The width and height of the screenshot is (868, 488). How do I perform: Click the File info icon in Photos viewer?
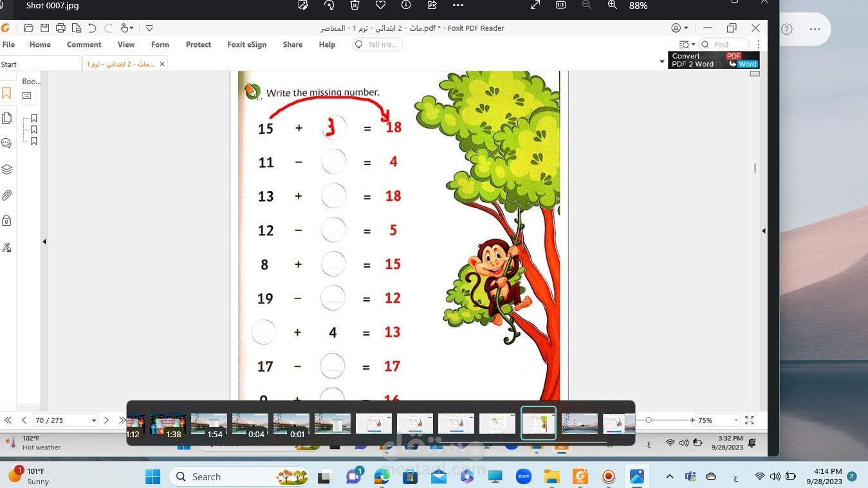[x=406, y=5]
